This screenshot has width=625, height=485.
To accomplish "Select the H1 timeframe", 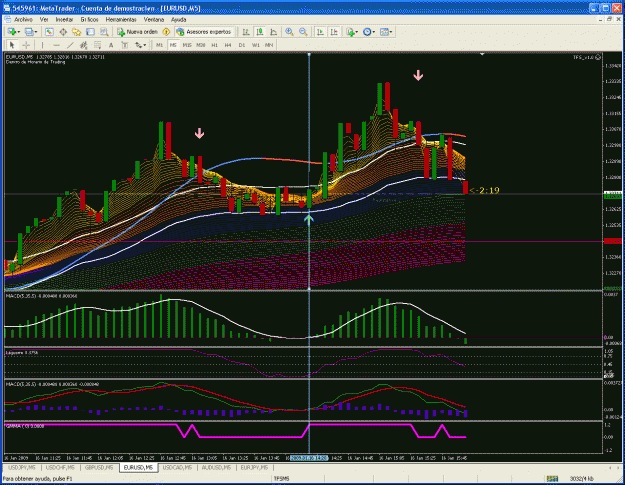I will (214, 45).
